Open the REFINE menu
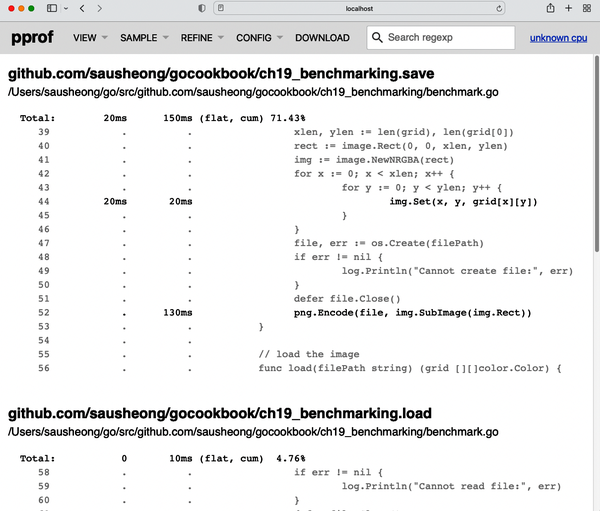The width and height of the screenshot is (600, 511). [196, 38]
